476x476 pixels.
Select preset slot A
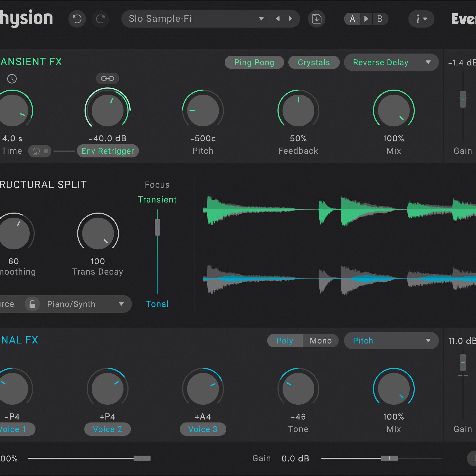click(x=352, y=19)
